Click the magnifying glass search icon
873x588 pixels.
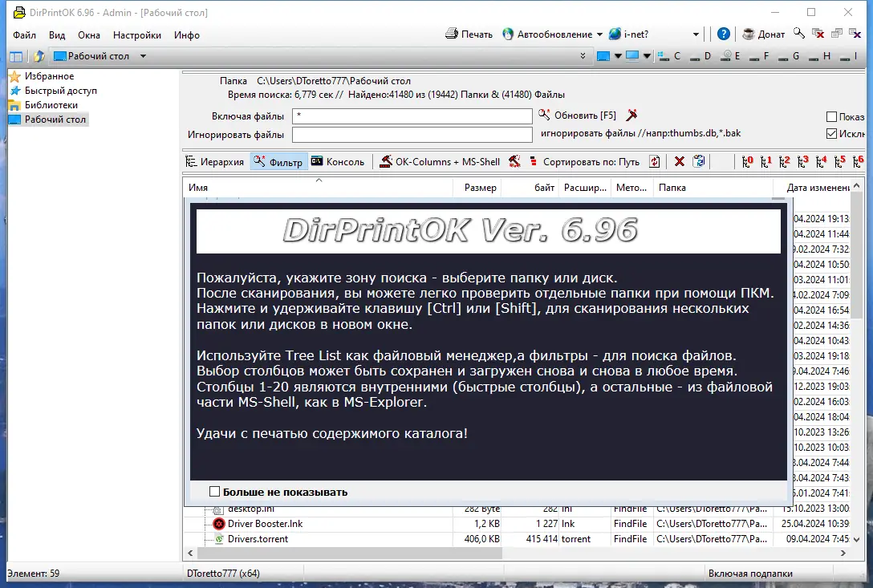point(799,34)
